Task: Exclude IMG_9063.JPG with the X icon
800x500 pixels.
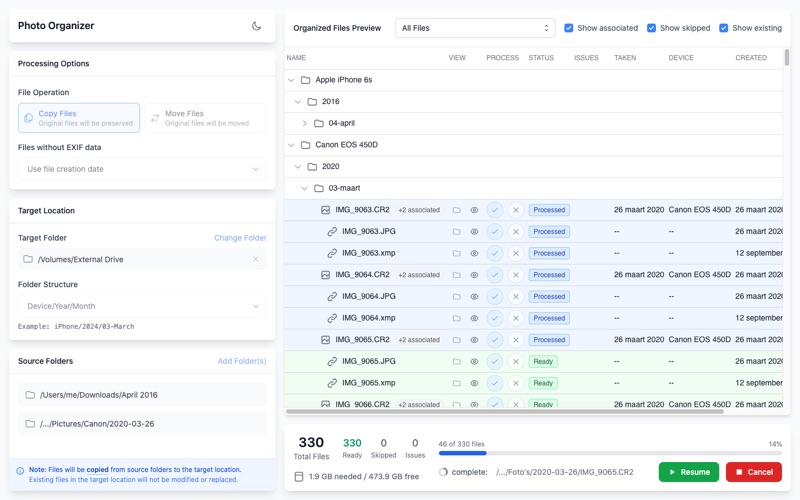Action: 516,232
